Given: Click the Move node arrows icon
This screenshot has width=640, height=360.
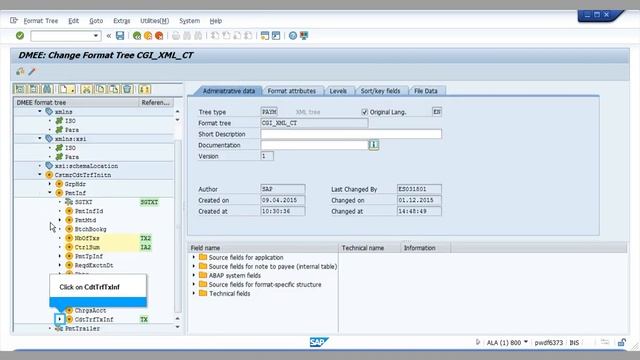Looking at the screenshot, I should [144, 89].
